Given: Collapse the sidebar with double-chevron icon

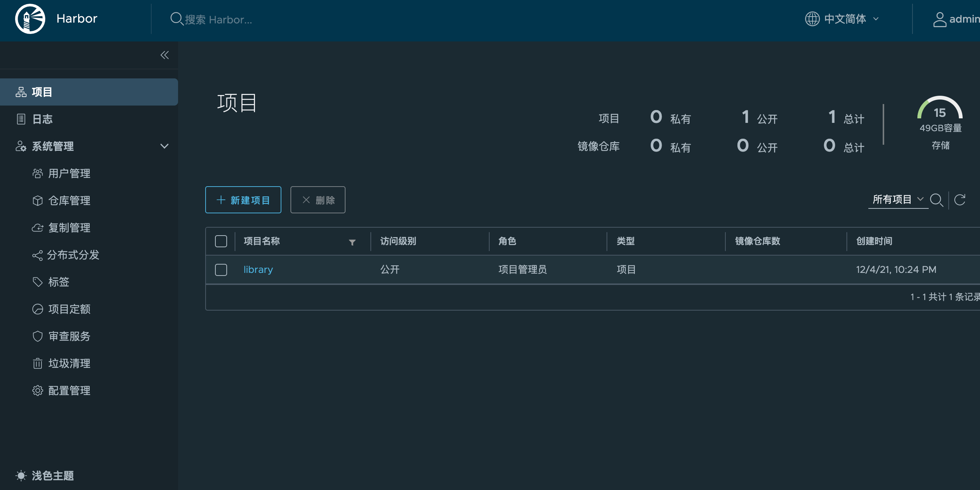Looking at the screenshot, I should tap(164, 55).
